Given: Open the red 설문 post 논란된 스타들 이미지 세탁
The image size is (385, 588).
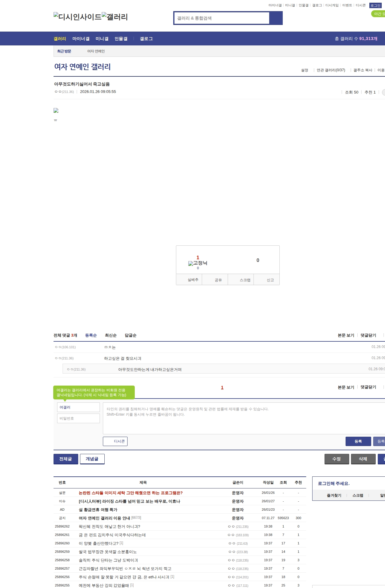Looking at the screenshot, I should tap(131, 493).
